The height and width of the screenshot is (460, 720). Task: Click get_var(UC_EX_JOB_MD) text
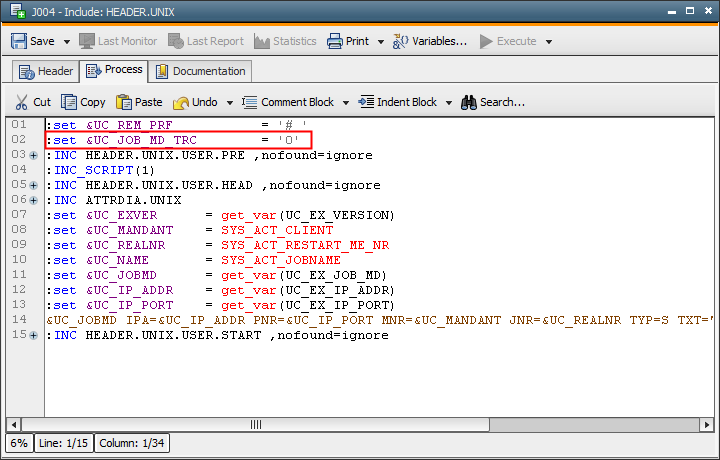pos(304,275)
